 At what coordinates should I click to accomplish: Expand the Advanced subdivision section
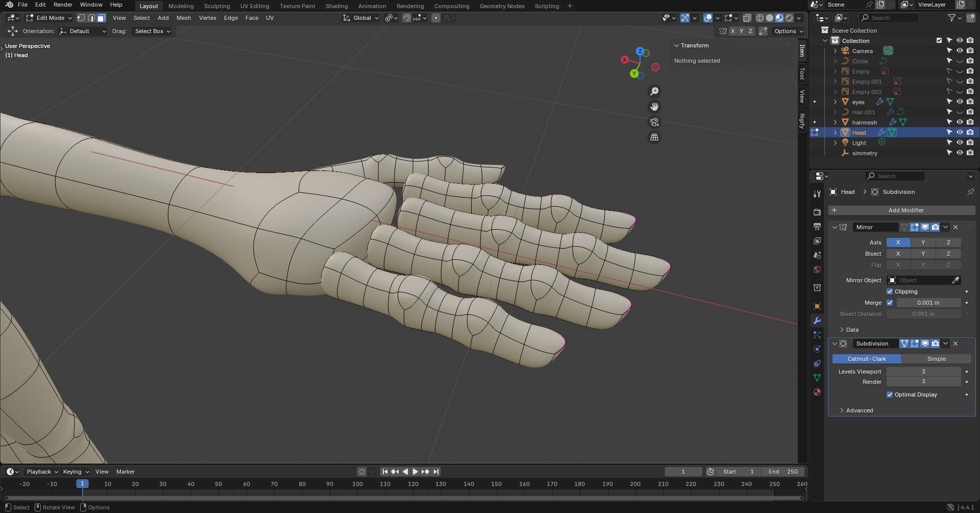click(x=859, y=410)
